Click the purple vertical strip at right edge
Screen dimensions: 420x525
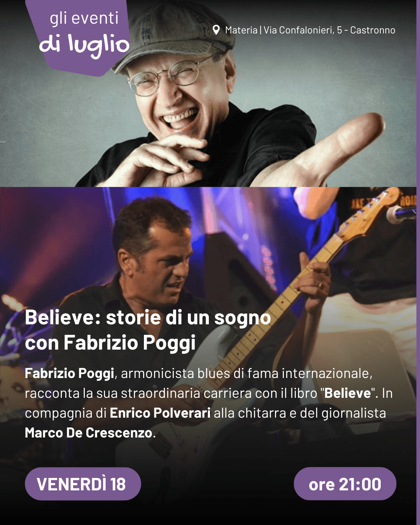click(418, 262)
